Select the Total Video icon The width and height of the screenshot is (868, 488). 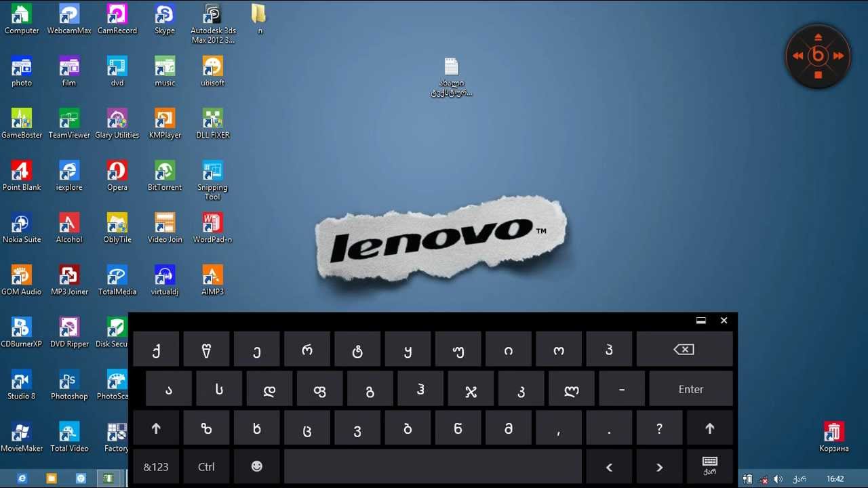69,436
